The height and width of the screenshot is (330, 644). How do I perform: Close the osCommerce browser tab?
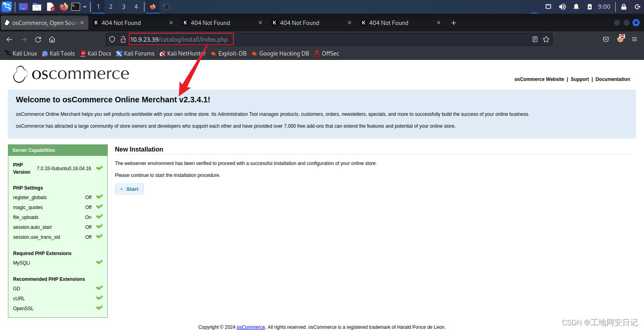point(82,23)
